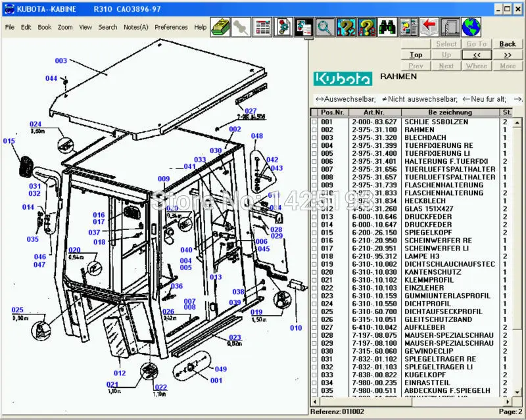Tick checkbox for position 033 KUGELKOPF
This screenshot has height=420, width=526.
point(314,375)
